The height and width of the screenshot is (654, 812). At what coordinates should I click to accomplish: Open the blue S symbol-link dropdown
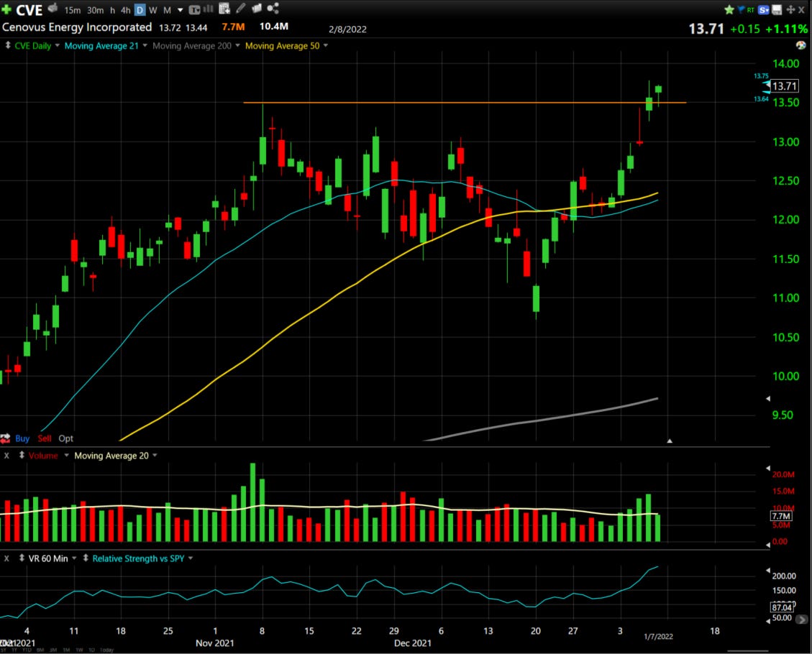tap(763, 10)
